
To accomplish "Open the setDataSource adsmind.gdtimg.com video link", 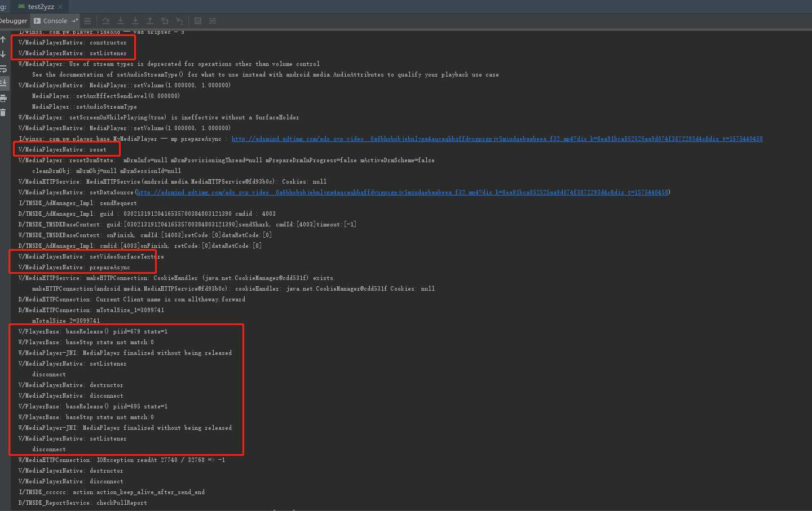I will pos(403,192).
